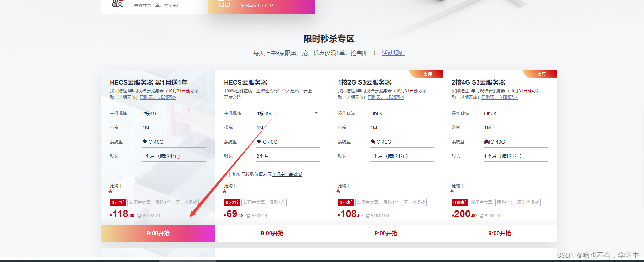
Task: Click 高IO 40G system disk in 4核8G card
Action: coord(267,142)
